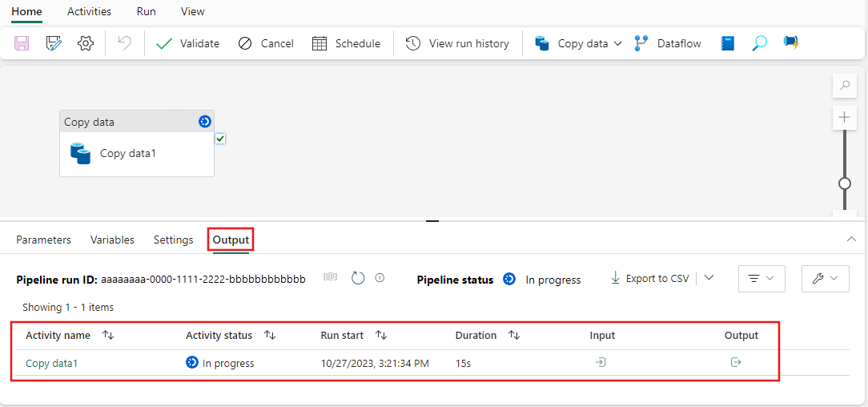The width and height of the screenshot is (868, 407).
Task: Toggle the green checkmark on Copy data activity
Action: click(219, 139)
